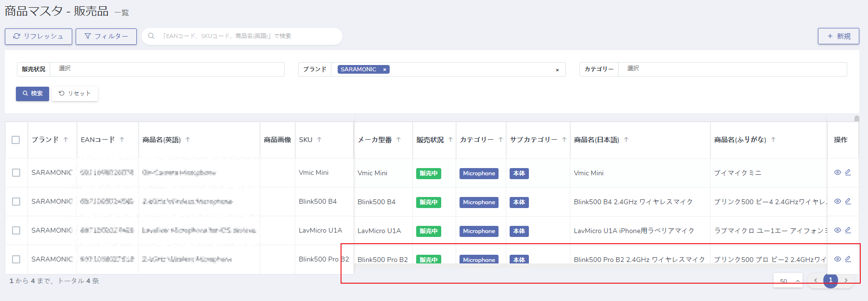The image size is (868, 301).
Task: Open the カテゴリー select dropdown
Action: 732,69
